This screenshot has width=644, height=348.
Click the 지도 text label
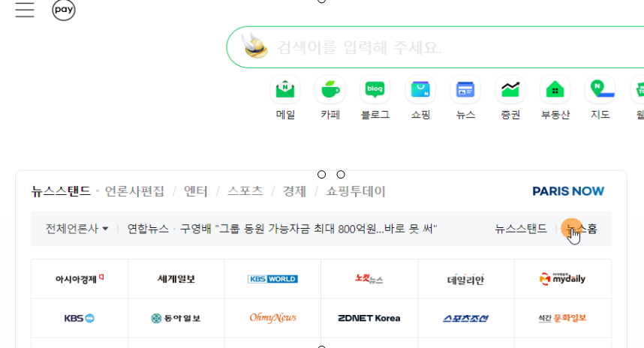[600, 115]
